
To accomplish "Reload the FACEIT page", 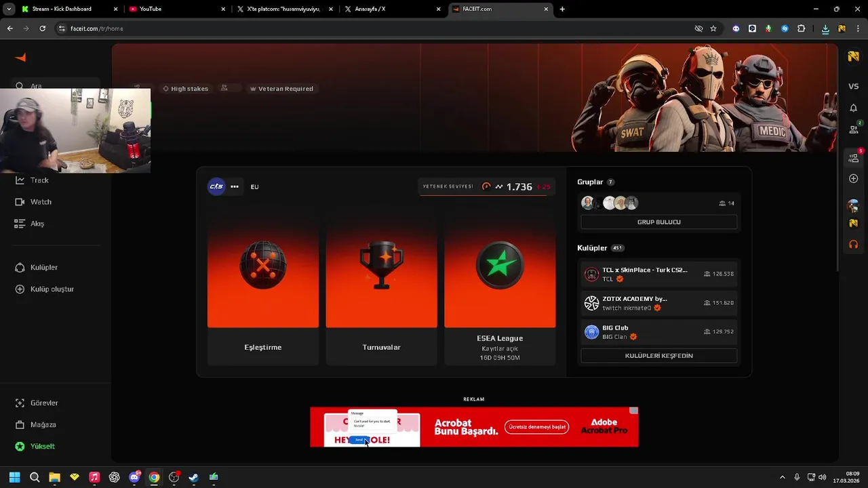I will [42, 28].
